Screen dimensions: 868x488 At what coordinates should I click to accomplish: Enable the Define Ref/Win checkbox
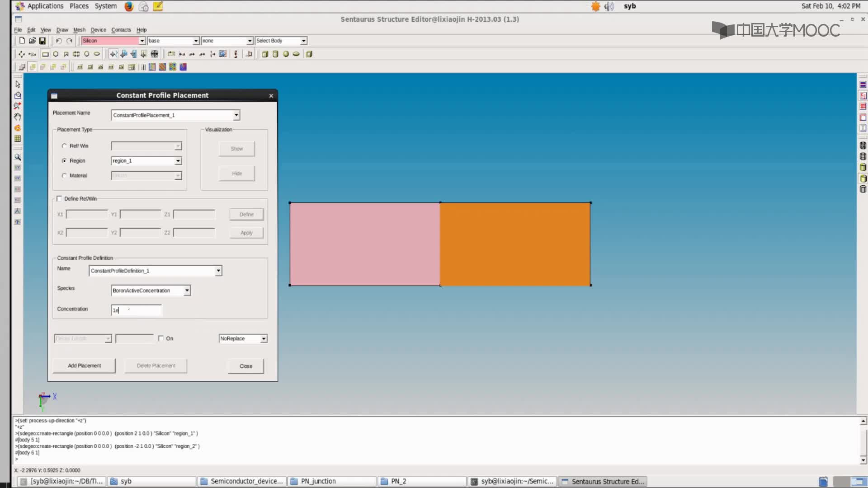pyautogui.click(x=59, y=199)
